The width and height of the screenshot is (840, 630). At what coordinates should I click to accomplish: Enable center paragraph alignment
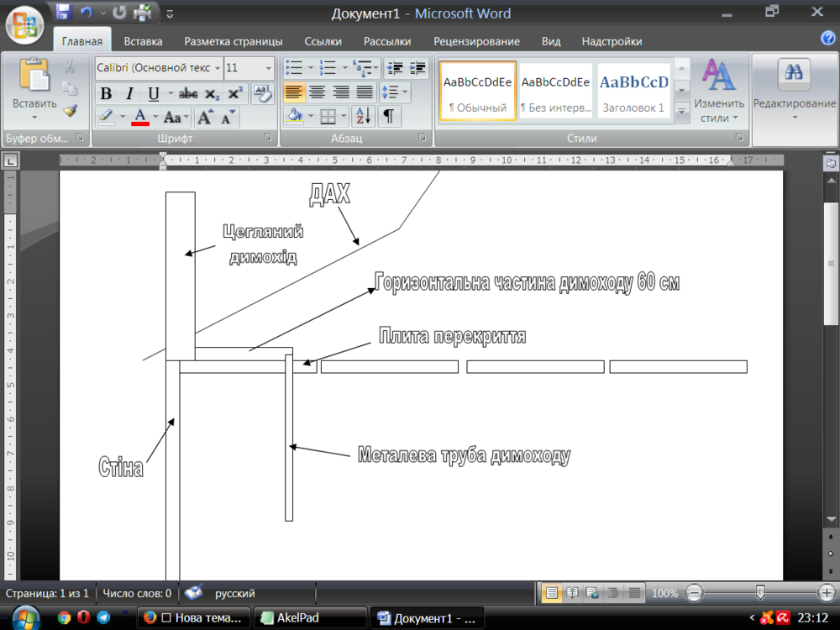coord(317,92)
